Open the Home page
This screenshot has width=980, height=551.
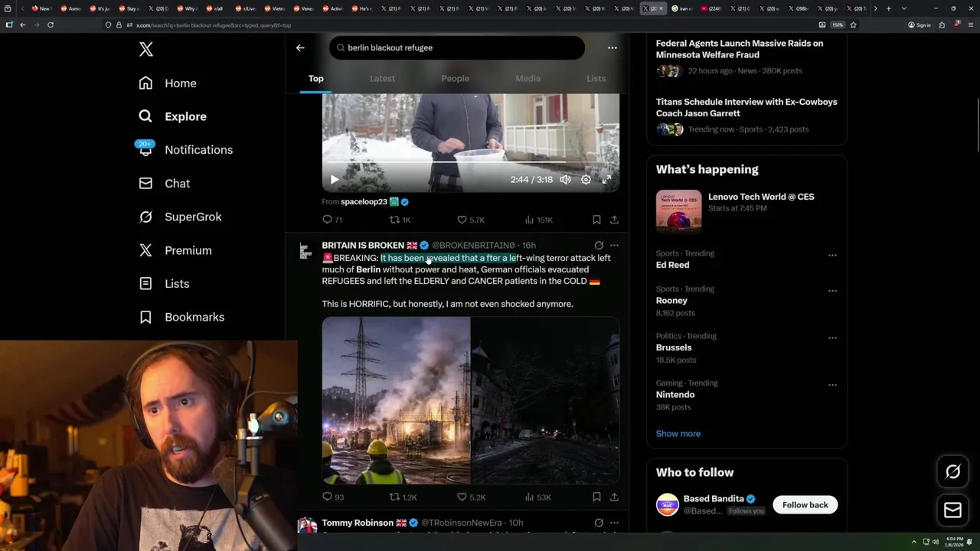pos(168,83)
